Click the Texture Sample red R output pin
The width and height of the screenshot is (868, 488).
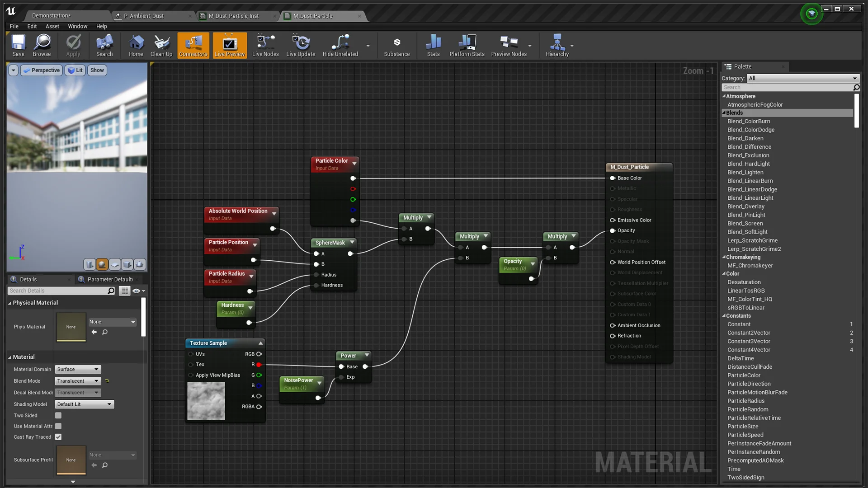[259, 364]
